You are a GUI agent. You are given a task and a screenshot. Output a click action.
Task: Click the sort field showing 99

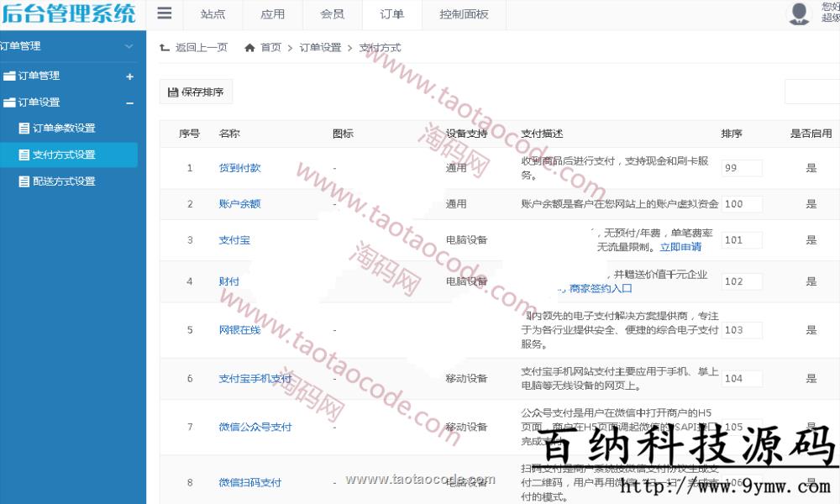[x=741, y=168]
